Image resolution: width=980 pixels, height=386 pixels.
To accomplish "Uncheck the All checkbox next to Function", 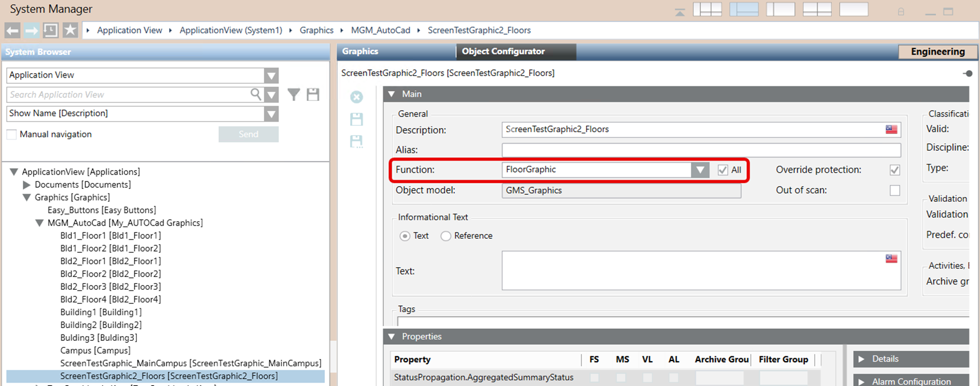I will point(722,170).
